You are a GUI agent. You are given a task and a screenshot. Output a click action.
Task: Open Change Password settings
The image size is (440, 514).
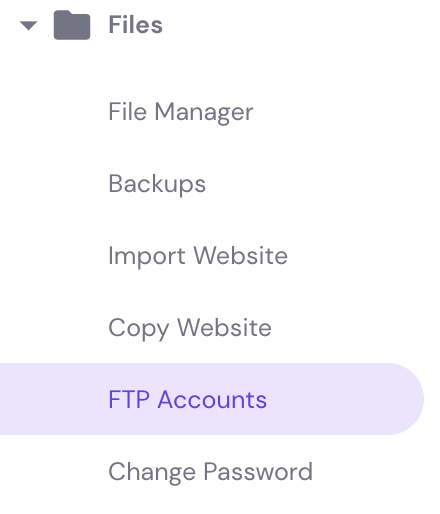[x=211, y=472]
